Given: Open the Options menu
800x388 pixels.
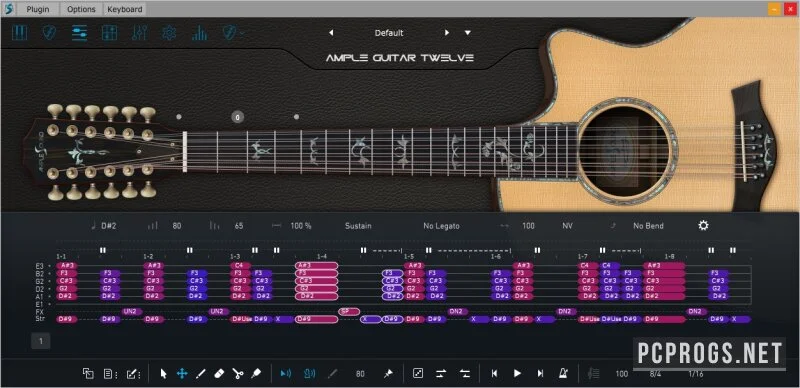Looking at the screenshot, I should click(81, 9).
